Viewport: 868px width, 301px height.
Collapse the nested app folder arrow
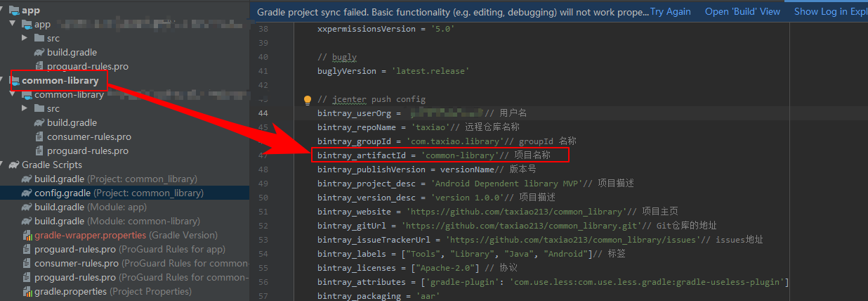(x=12, y=24)
